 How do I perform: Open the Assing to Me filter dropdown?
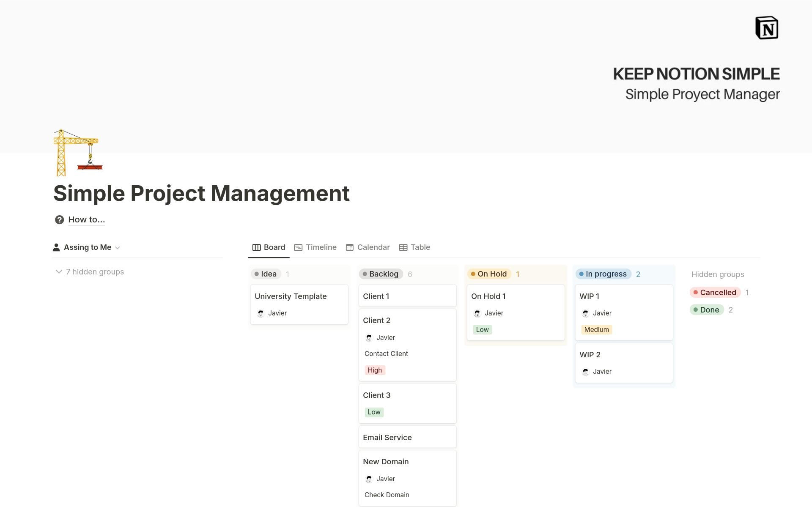(118, 248)
